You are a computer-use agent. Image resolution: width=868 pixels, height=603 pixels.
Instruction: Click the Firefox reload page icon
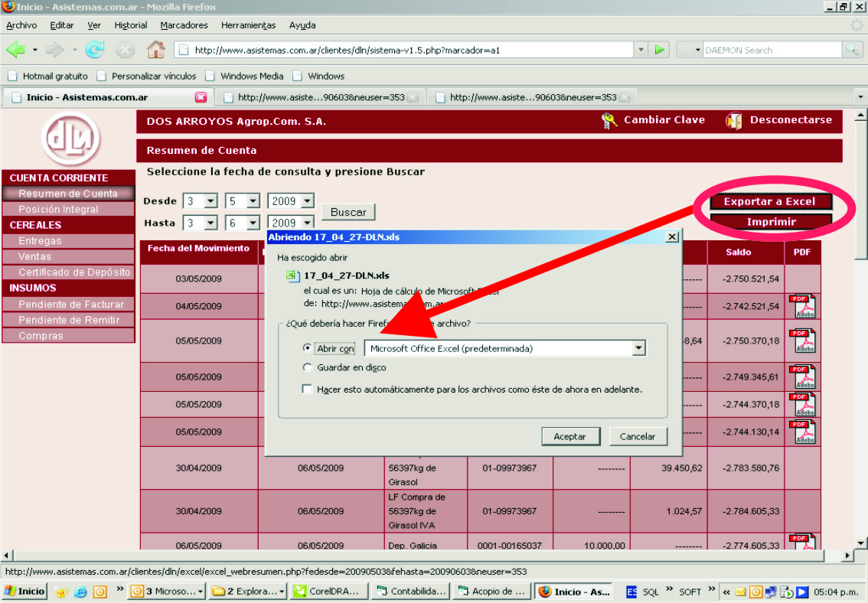pos(95,50)
